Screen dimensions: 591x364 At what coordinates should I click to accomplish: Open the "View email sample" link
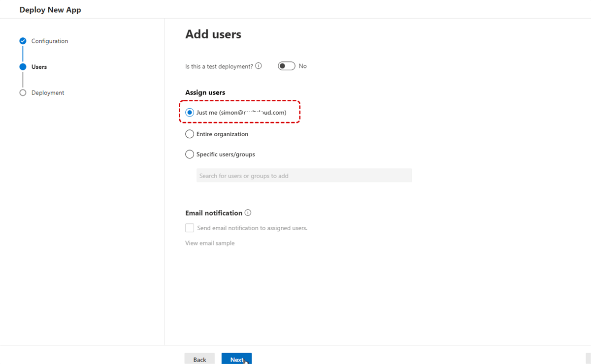click(x=210, y=243)
